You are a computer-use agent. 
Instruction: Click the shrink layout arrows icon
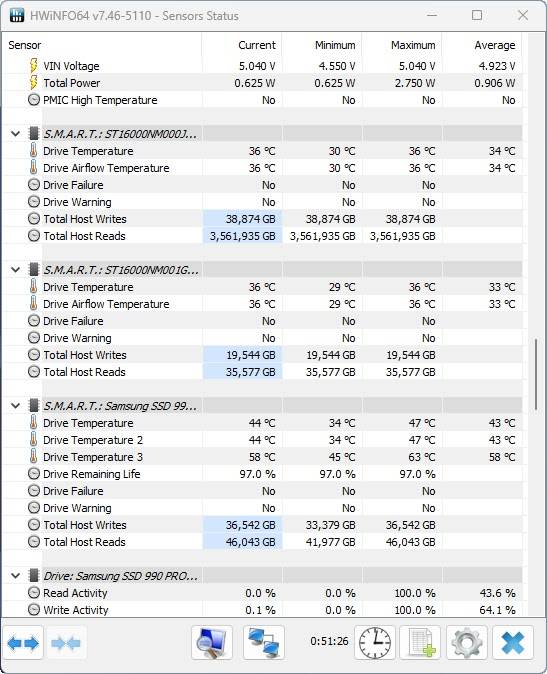[66, 643]
